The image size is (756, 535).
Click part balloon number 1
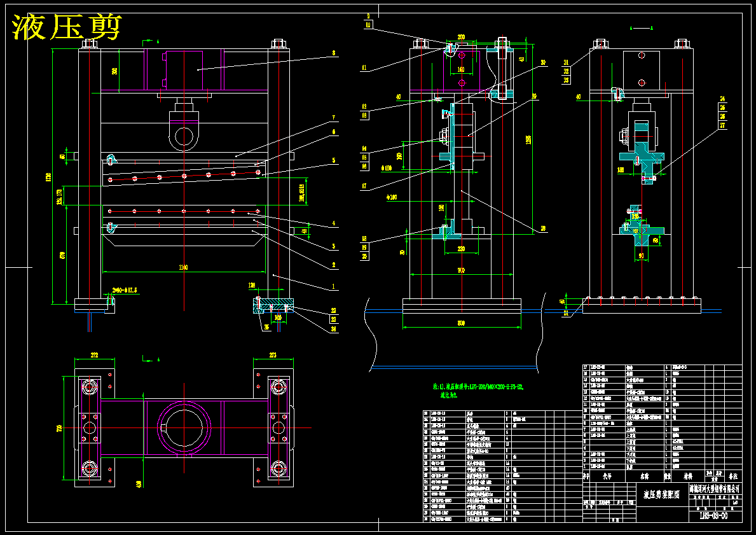(x=334, y=286)
